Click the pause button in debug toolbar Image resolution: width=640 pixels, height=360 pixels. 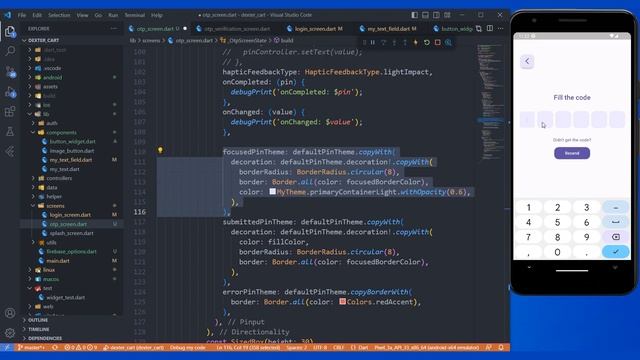pos(373,42)
